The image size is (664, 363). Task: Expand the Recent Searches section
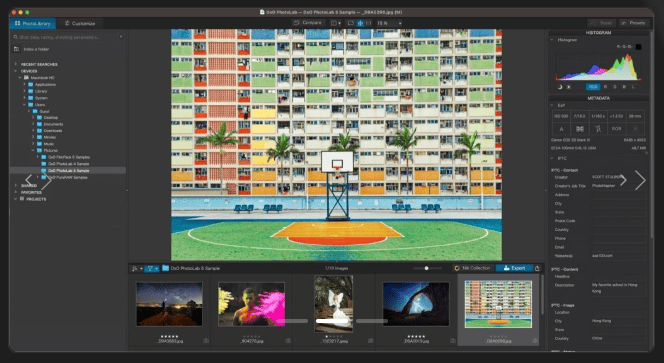pyautogui.click(x=16, y=64)
